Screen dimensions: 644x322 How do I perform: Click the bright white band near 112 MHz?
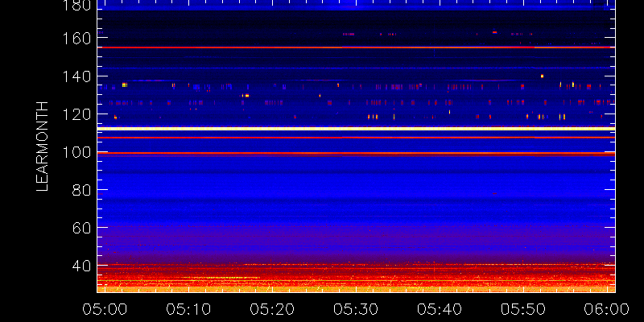[356, 129]
